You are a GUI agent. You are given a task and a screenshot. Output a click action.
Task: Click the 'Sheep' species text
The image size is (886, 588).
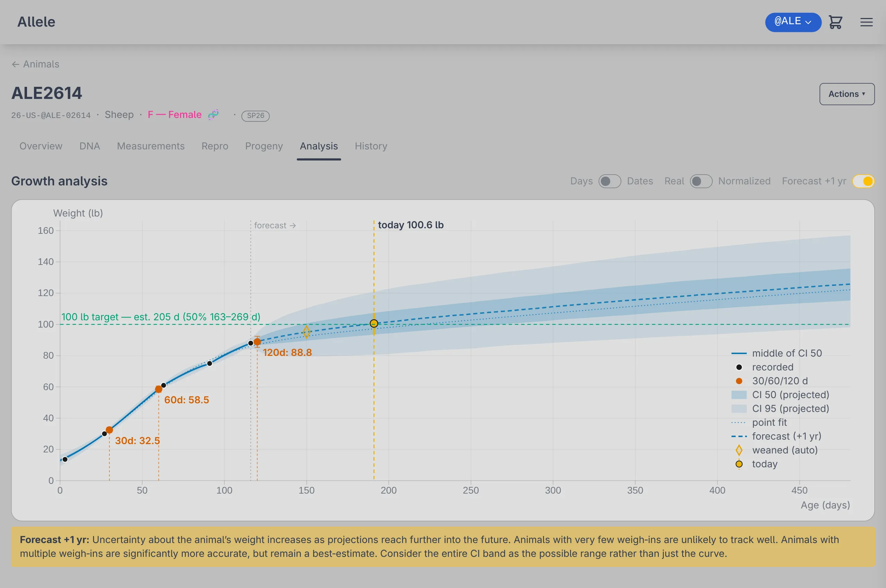click(119, 114)
